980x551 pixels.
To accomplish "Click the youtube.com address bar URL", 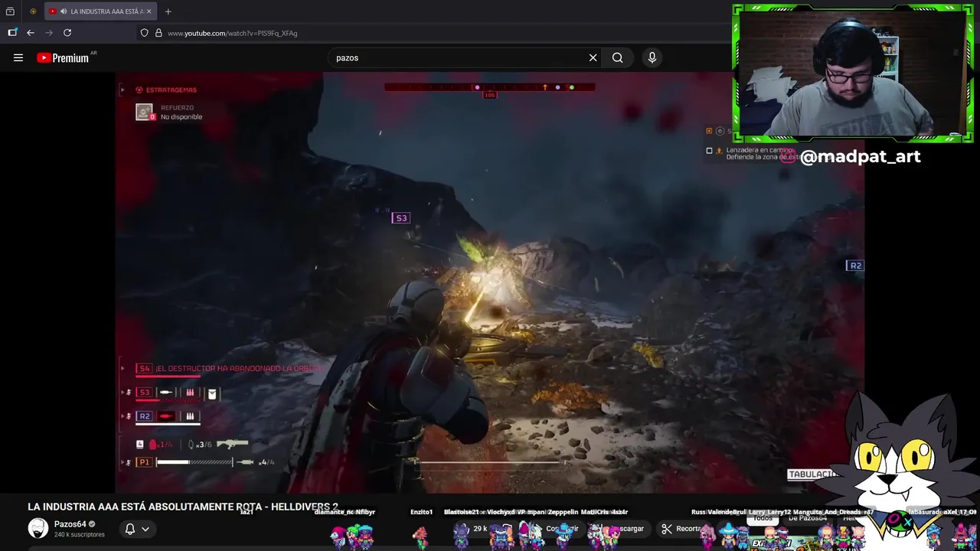I will pyautogui.click(x=233, y=33).
